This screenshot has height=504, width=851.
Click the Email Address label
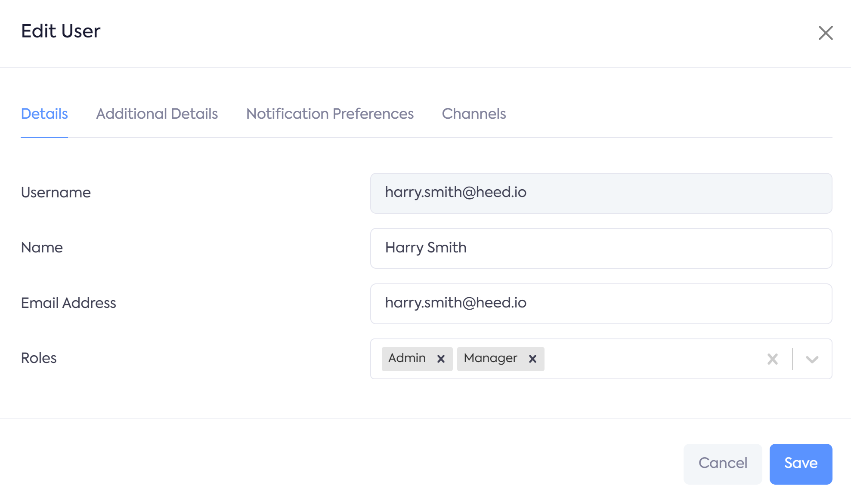coord(68,303)
